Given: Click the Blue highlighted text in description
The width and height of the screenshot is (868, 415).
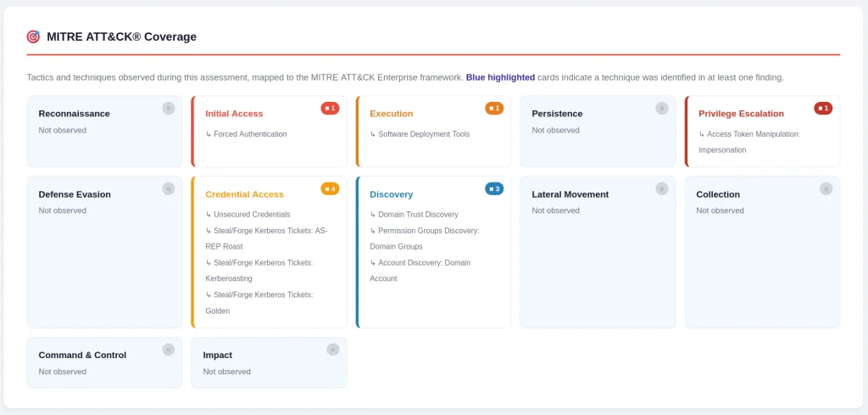Looking at the screenshot, I should (x=500, y=77).
